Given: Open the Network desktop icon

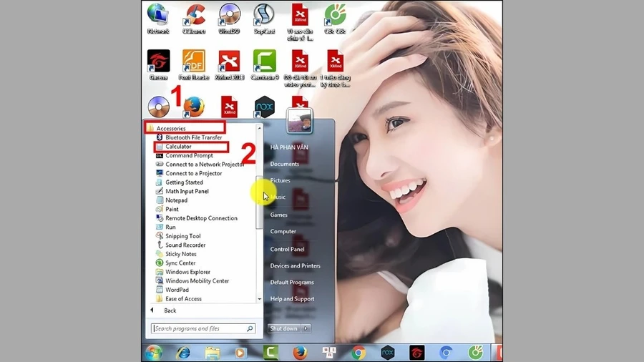Looking at the screenshot, I should click(158, 19).
